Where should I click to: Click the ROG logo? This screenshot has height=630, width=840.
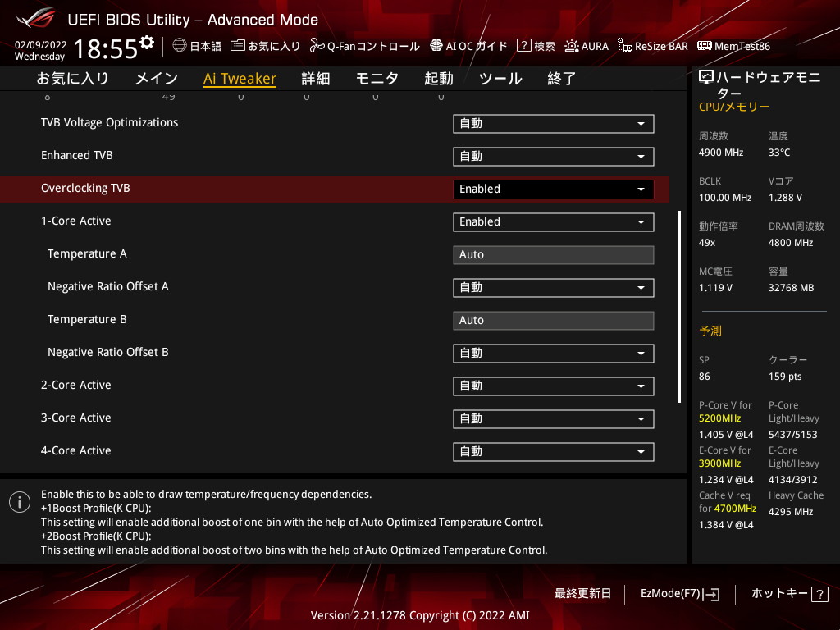point(36,19)
